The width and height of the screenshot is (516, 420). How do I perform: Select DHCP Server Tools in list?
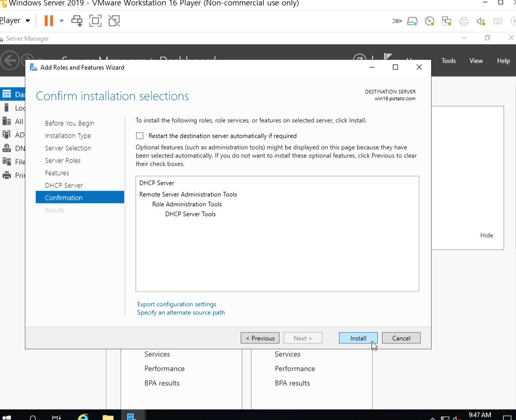[x=190, y=214]
